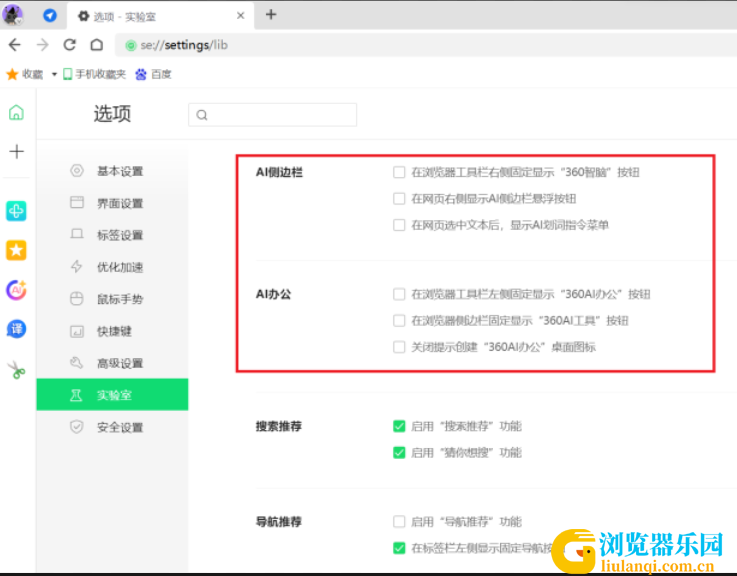Click the 百度 paw icon
This screenshot has width=737, height=576.
[141, 74]
